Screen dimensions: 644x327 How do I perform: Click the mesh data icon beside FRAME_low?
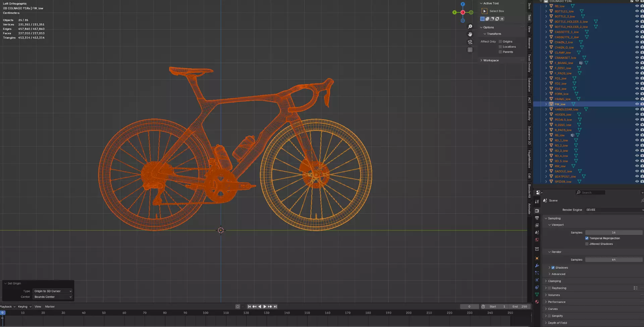pos(579,99)
